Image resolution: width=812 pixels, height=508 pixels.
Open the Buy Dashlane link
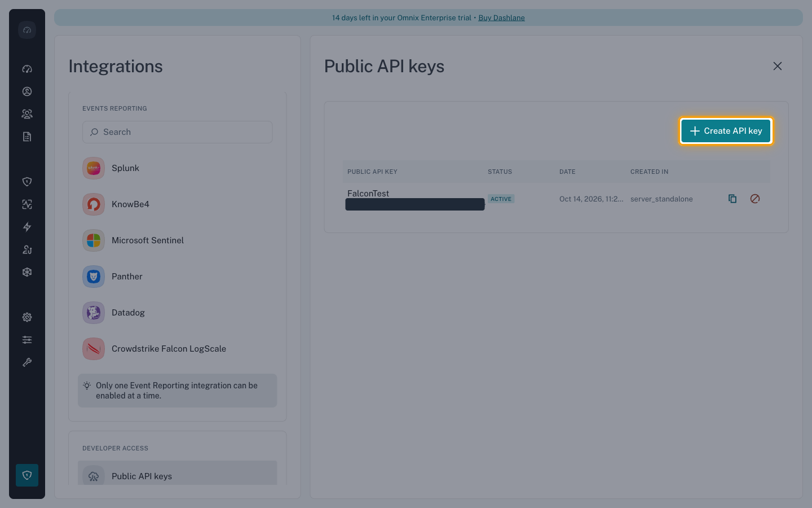[501, 17]
